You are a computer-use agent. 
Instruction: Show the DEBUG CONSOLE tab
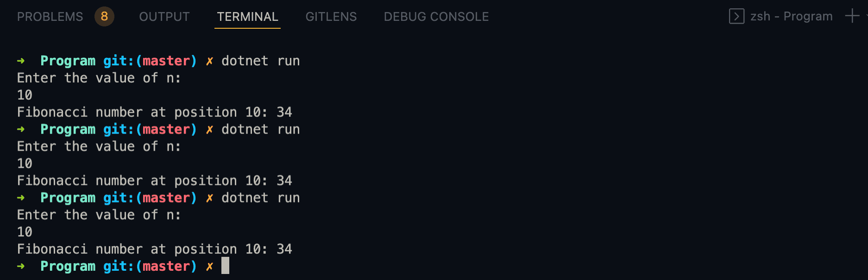tap(436, 17)
